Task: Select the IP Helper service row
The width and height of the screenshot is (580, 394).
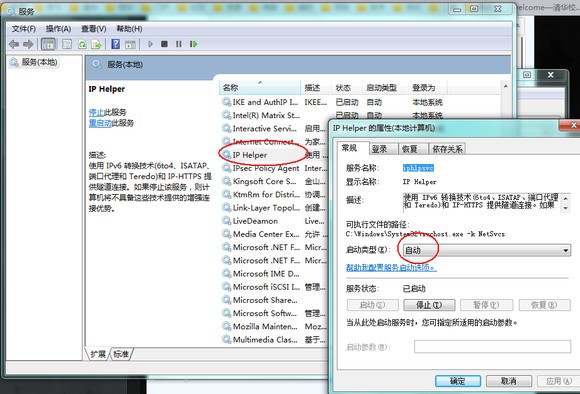Action: (274, 155)
